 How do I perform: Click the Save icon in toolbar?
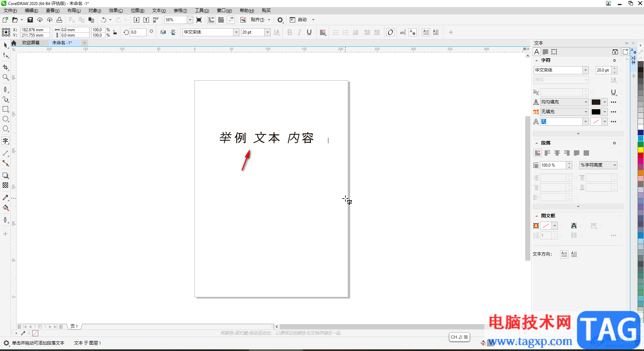click(30, 20)
